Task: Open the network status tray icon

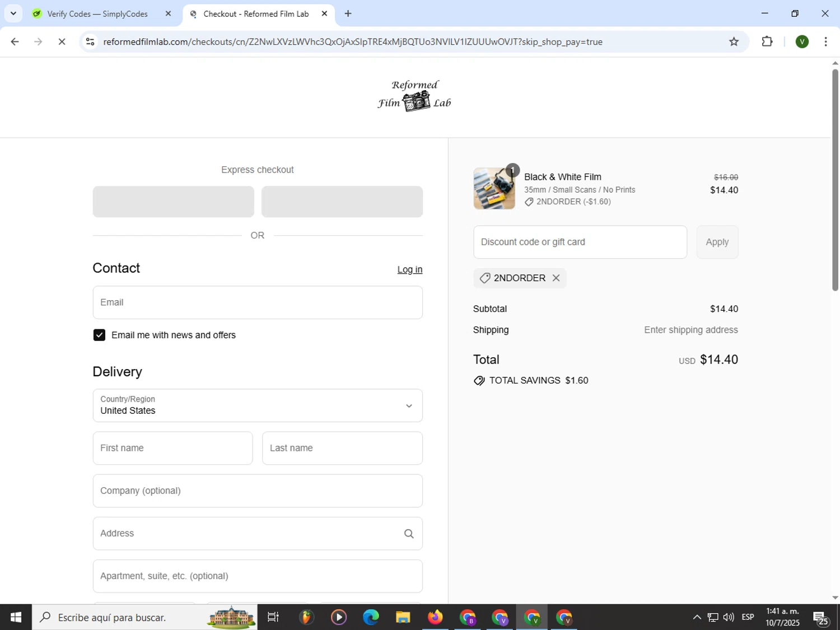Action: [x=713, y=617]
